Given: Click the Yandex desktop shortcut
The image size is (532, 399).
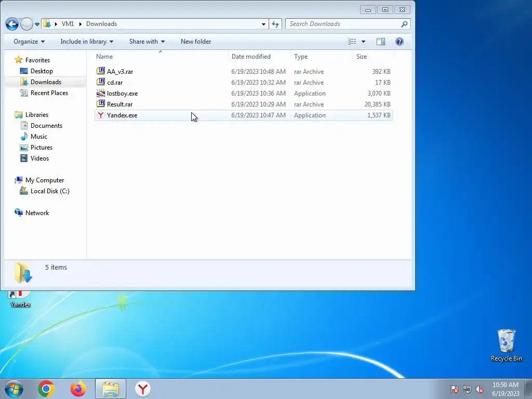Looking at the screenshot, I should pyautogui.click(x=20, y=299).
